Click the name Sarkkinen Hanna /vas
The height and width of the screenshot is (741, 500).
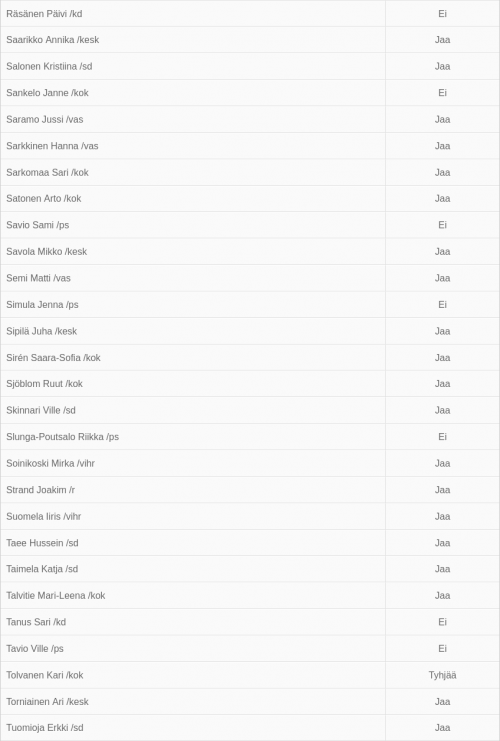click(52, 146)
